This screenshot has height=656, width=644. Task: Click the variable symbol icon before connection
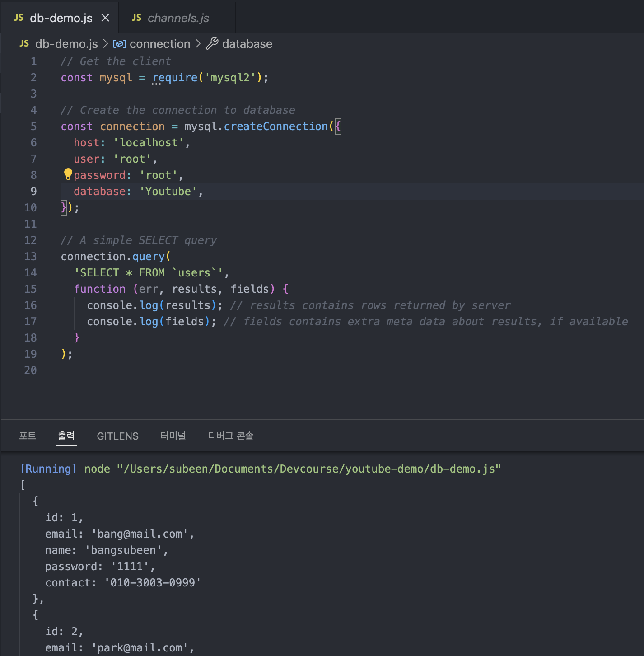119,44
